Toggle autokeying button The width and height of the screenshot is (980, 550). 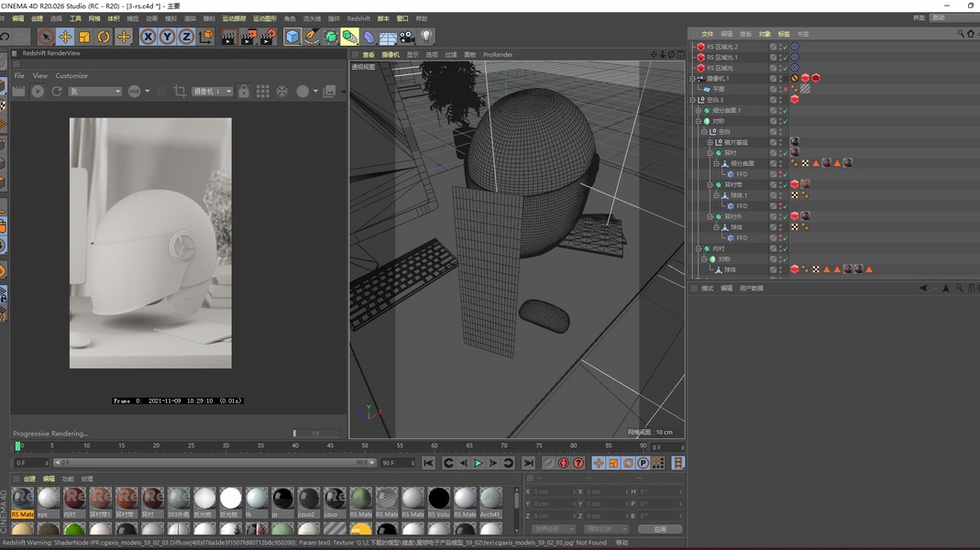(563, 463)
